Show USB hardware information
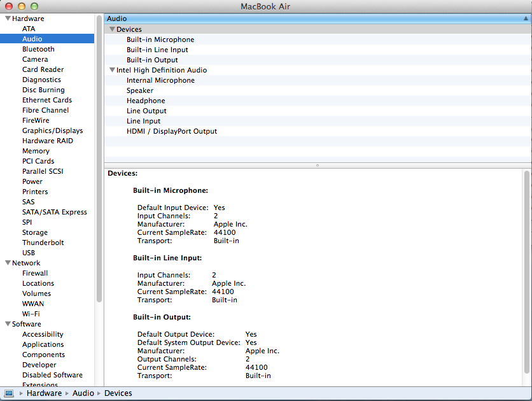Viewport: 532px width, 401px height. 29,253
